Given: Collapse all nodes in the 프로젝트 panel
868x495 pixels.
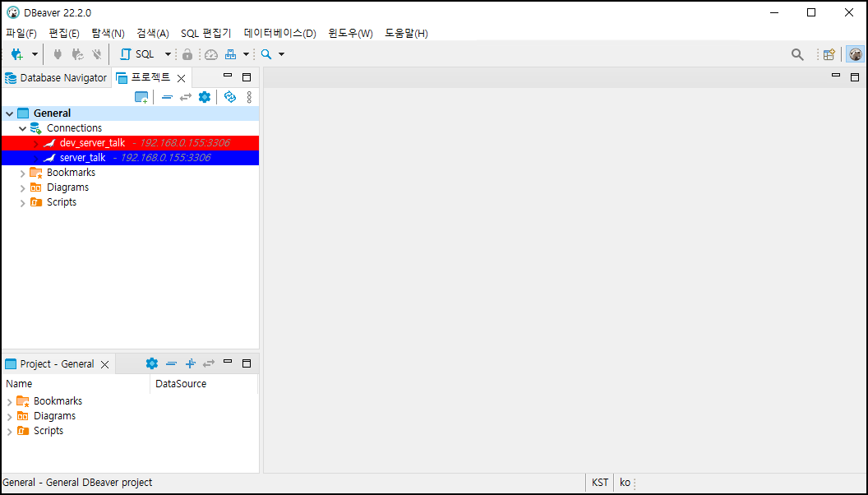Looking at the screenshot, I should click(x=167, y=98).
